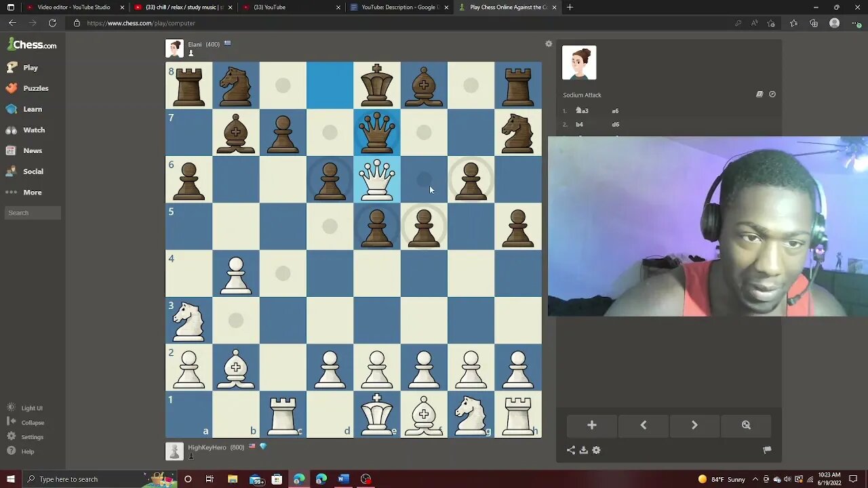The height and width of the screenshot is (488, 868).
Task: Collapse the left sidebar
Action: tap(26, 422)
